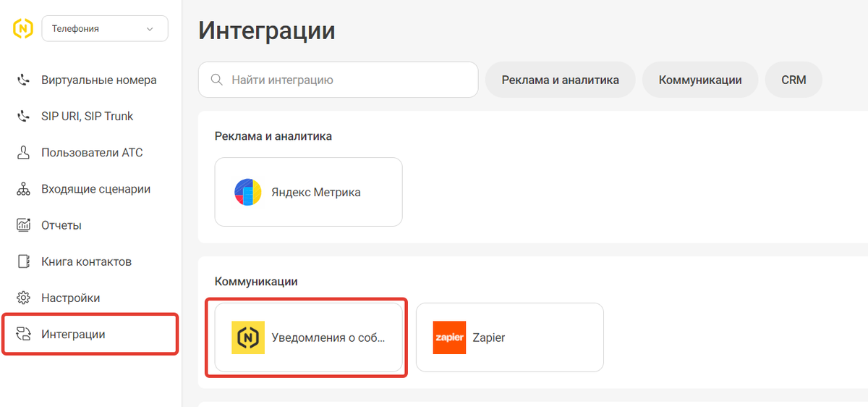Click the Настройки gear icon
Screen dimensions: 868x407
23,298
